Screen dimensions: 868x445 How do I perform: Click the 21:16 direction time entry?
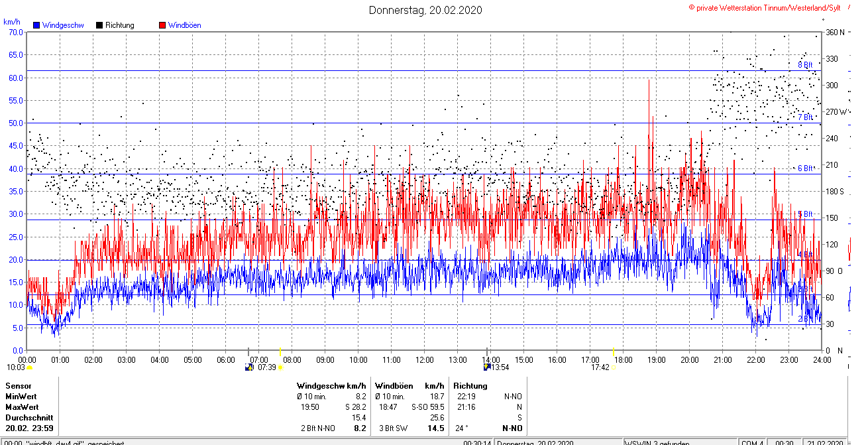click(x=466, y=407)
